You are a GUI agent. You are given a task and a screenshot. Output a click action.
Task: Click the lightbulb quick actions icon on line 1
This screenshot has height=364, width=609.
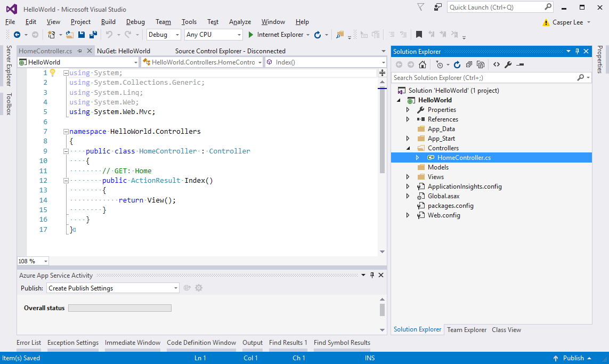(x=52, y=72)
